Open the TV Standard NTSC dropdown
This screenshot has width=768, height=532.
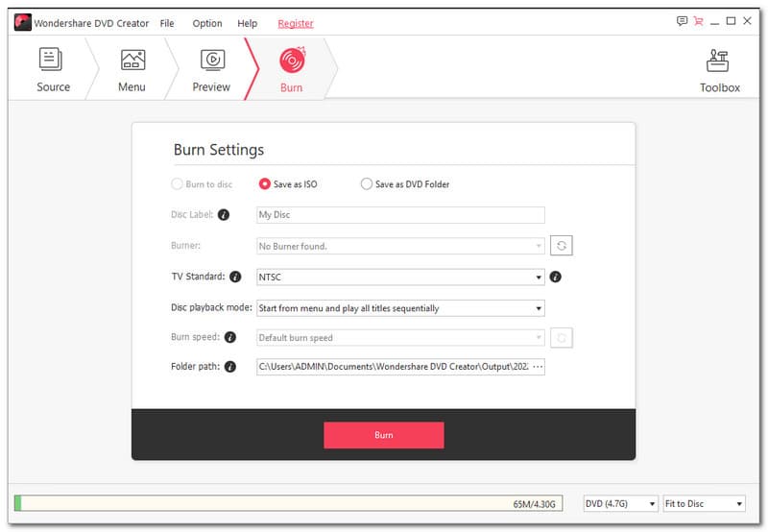click(x=400, y=277)
